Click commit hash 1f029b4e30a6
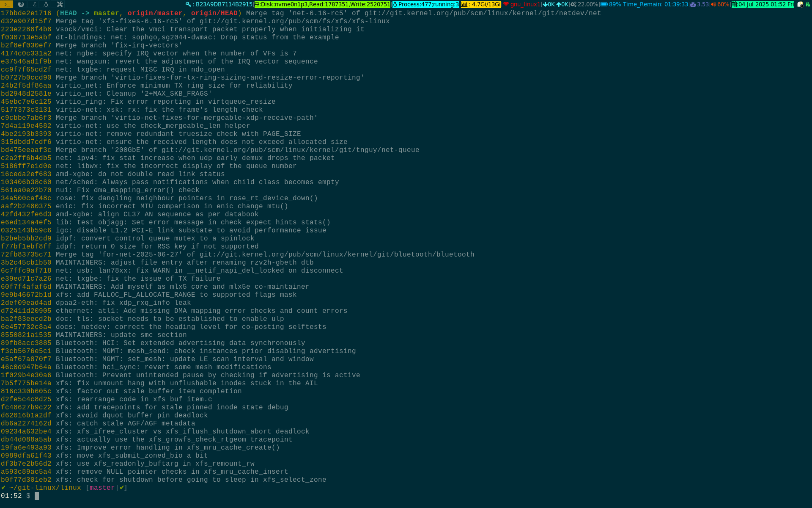This screenshot has height=508, width=812. (x=26, y=375)
